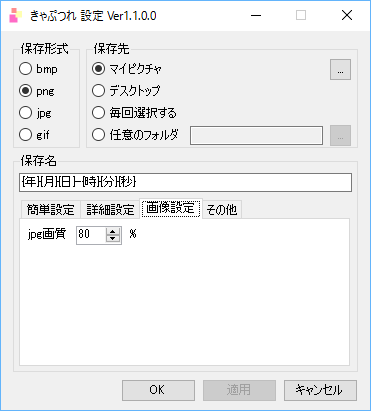Select the png save format
This screenshot has width=371, height=411.
(37, 91)
